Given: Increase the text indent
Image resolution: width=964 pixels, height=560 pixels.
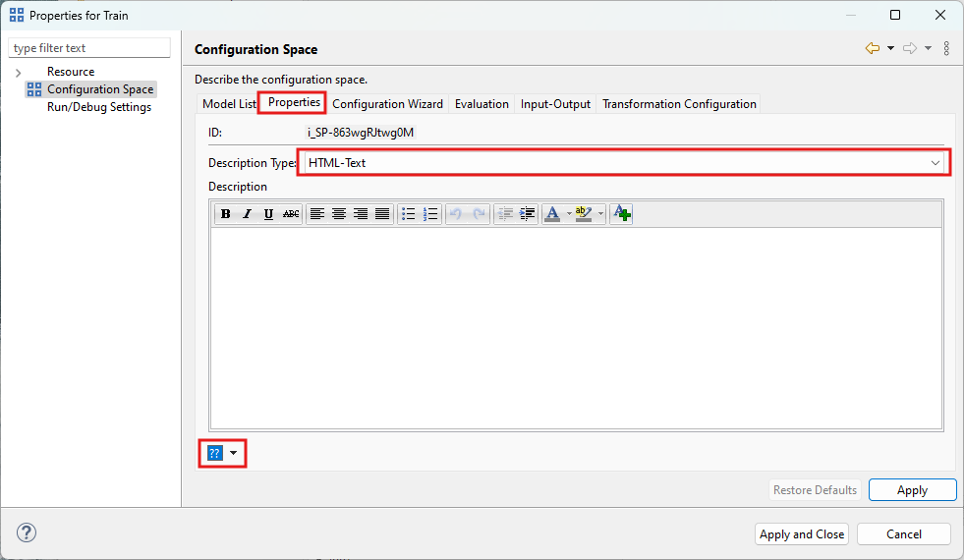Looking at the screenshot, I should click(528, 213).
